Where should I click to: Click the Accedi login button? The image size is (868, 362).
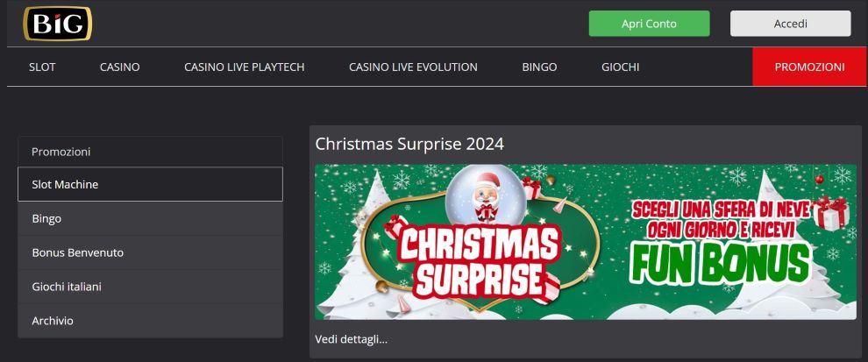(x=791, y=24)
